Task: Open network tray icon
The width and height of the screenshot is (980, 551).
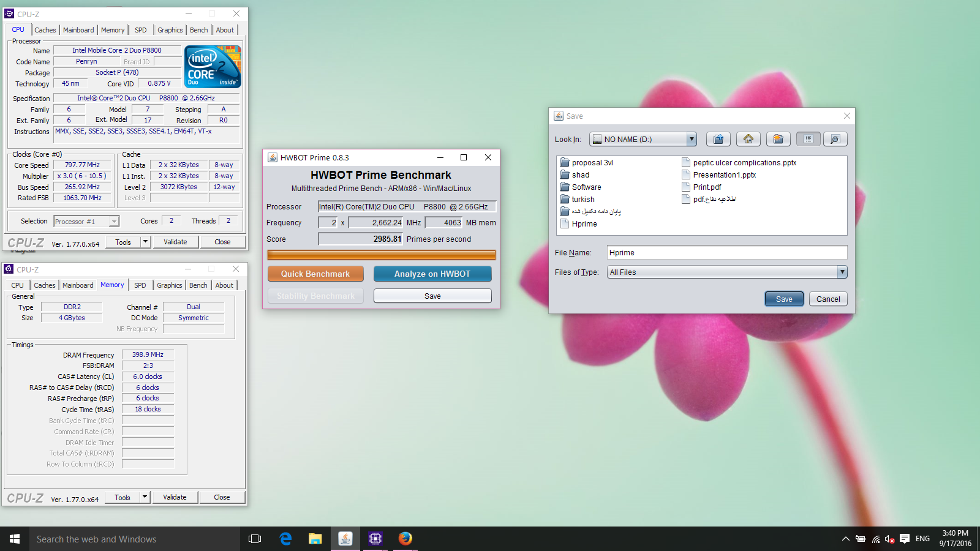Action: click(x=876, y=539)
